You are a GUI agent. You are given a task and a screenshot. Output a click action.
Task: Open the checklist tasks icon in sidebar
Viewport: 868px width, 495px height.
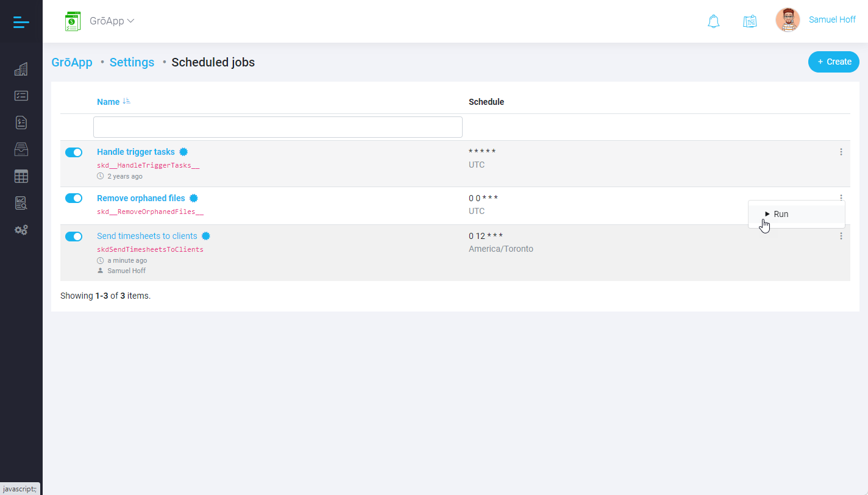click(21, 96)
